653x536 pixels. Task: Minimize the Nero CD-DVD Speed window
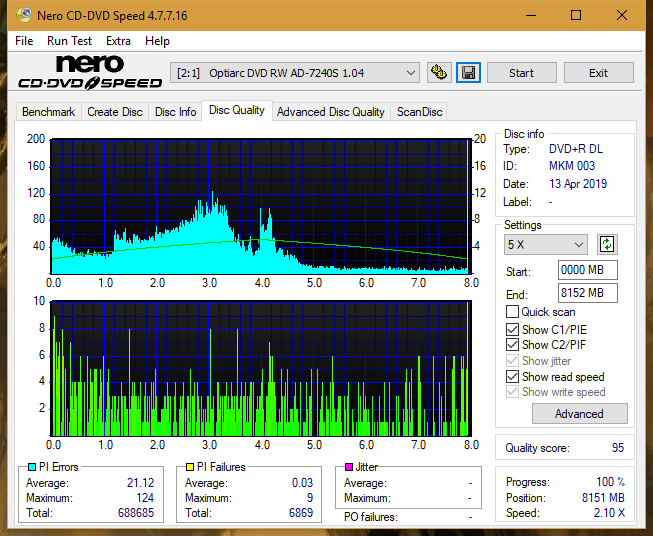click(x=531, y=15)
